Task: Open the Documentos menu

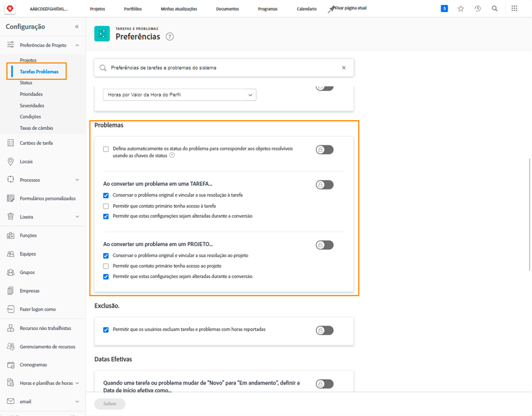Action: [227, 8]
